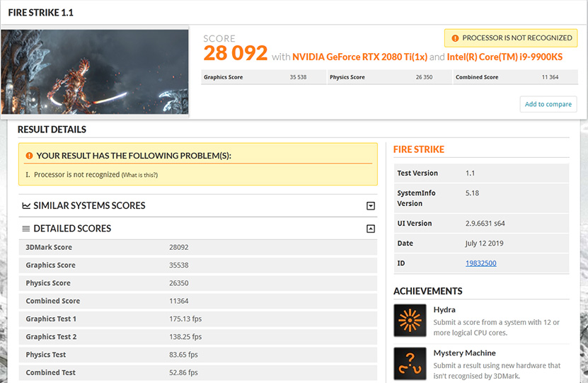This screenshot has height=383, width=588.
Task: Click chart icon next to Similar Systems Scores
Action: coord(26,206)
